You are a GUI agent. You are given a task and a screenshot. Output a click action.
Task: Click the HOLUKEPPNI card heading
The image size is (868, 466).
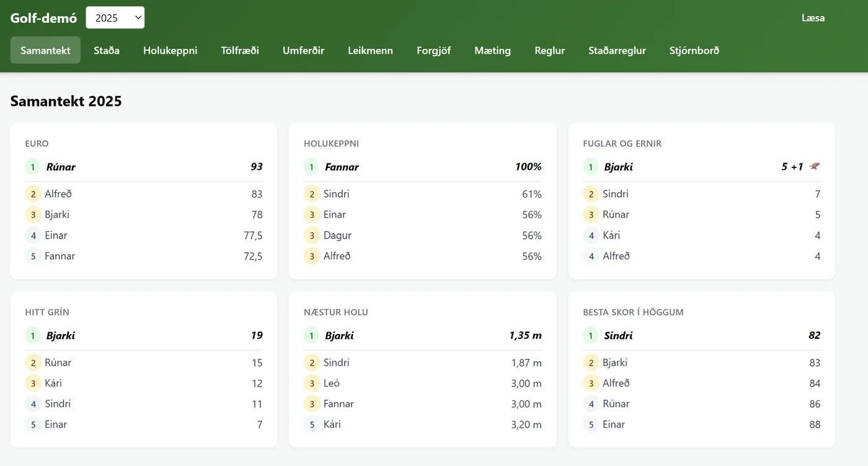click(331, 143)
